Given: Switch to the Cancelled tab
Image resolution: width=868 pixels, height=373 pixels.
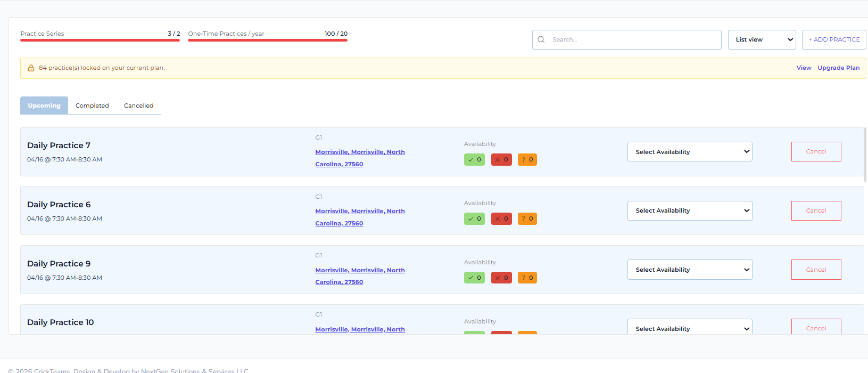Looking at the screenshot, I should point(138,106).
